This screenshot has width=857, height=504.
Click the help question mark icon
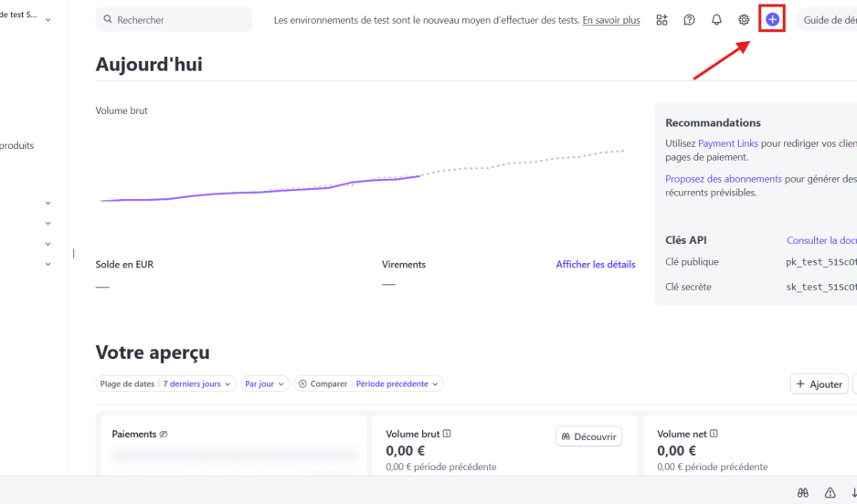tap(689, 19)
